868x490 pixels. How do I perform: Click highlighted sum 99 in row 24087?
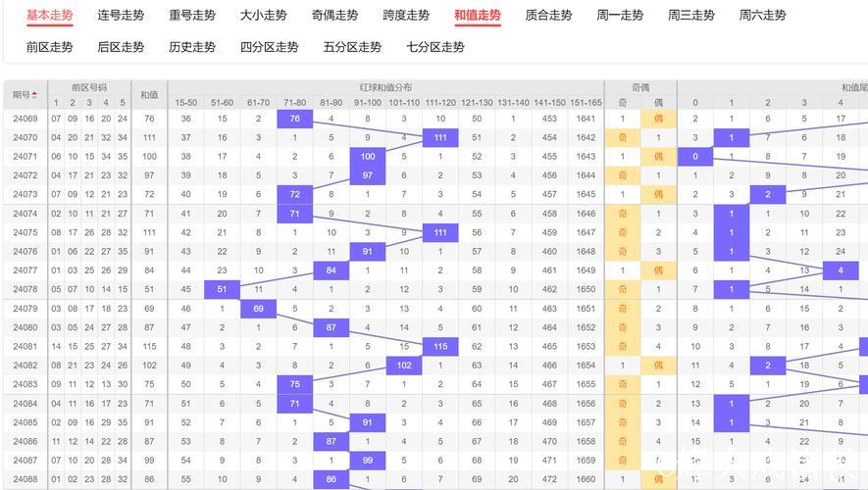(x=368, y=461)
